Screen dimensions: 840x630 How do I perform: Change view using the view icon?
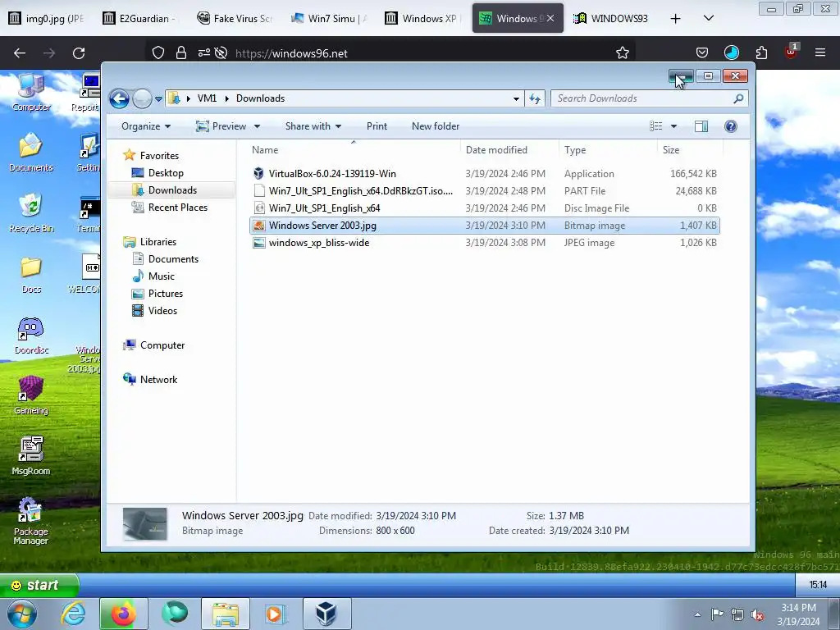pyautogui.click(x=655, y=126)
